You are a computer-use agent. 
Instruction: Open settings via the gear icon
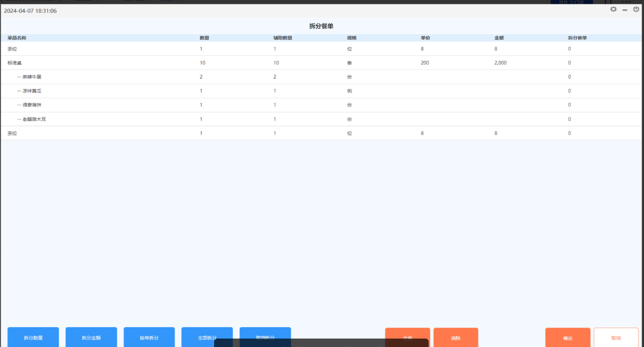(x=613, y=9)
